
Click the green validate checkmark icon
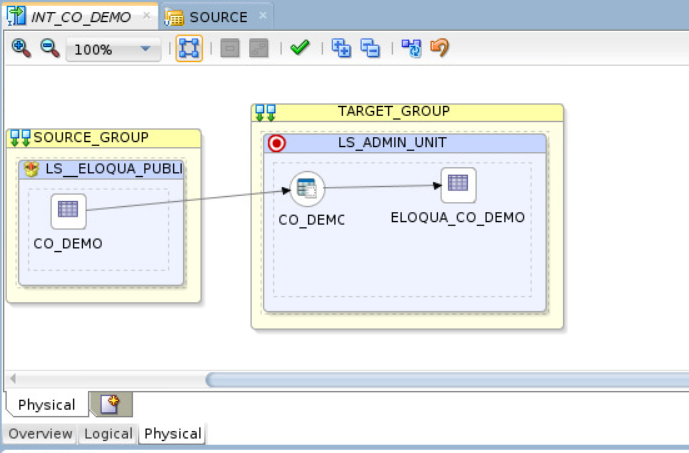click(x=299, y=48)
